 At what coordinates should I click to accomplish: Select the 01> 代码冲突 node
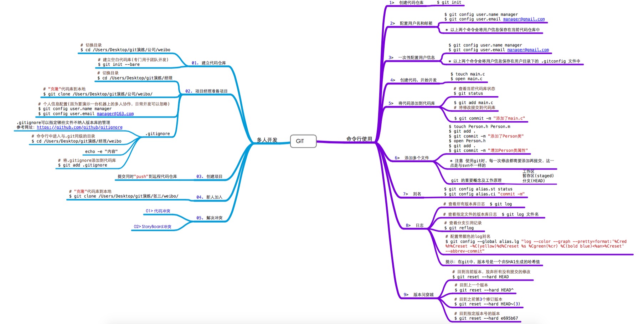coord(158,211)
